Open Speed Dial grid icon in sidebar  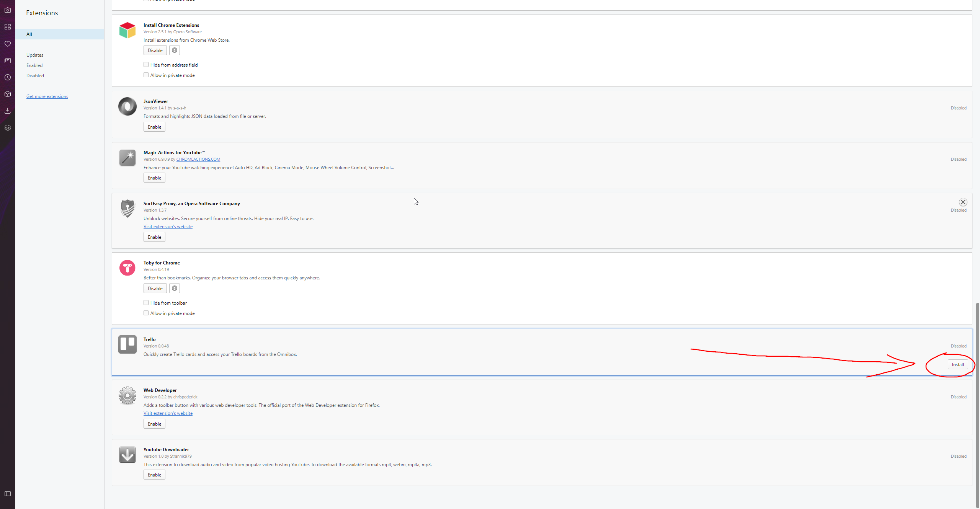point(8,27)
